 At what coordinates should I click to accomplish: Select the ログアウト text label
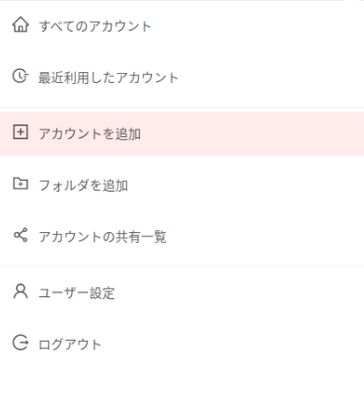[x=70, y=344]
